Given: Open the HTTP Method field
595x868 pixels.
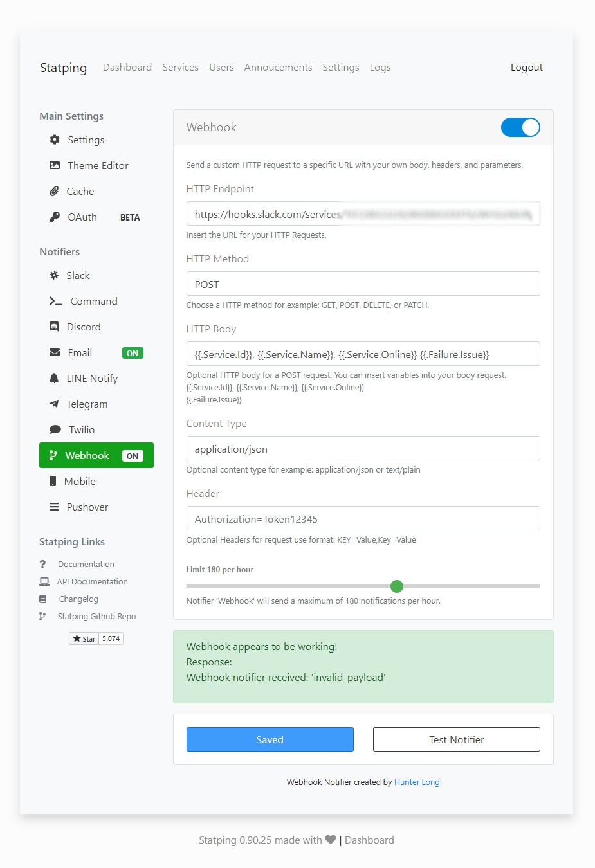Looking at the screenshot, I should [363, 284].
